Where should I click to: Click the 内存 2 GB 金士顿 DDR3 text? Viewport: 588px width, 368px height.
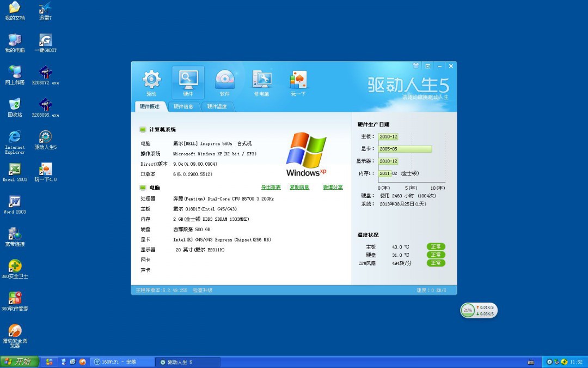point(211,219)
